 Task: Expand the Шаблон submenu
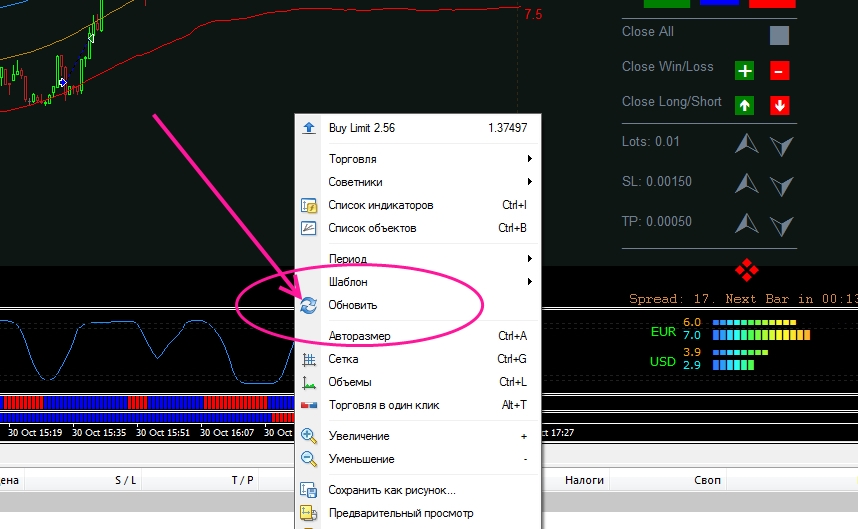pos(418,282)
